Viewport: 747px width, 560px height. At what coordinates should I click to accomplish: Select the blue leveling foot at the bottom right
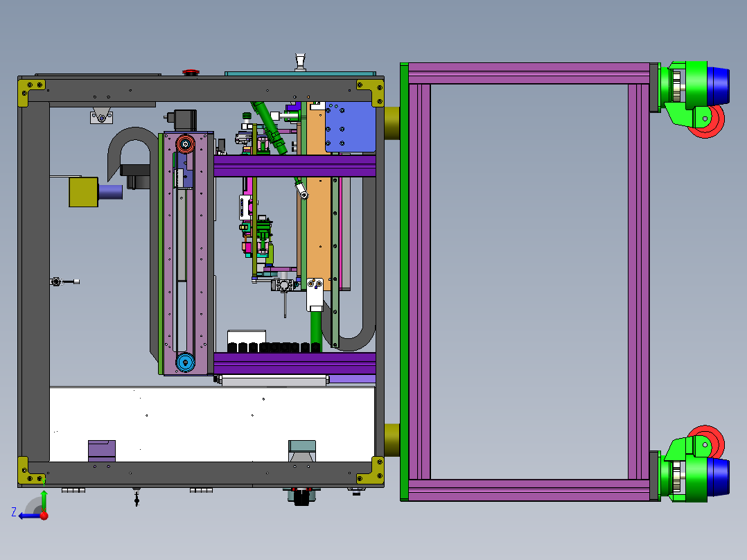(x=718, y=477)
